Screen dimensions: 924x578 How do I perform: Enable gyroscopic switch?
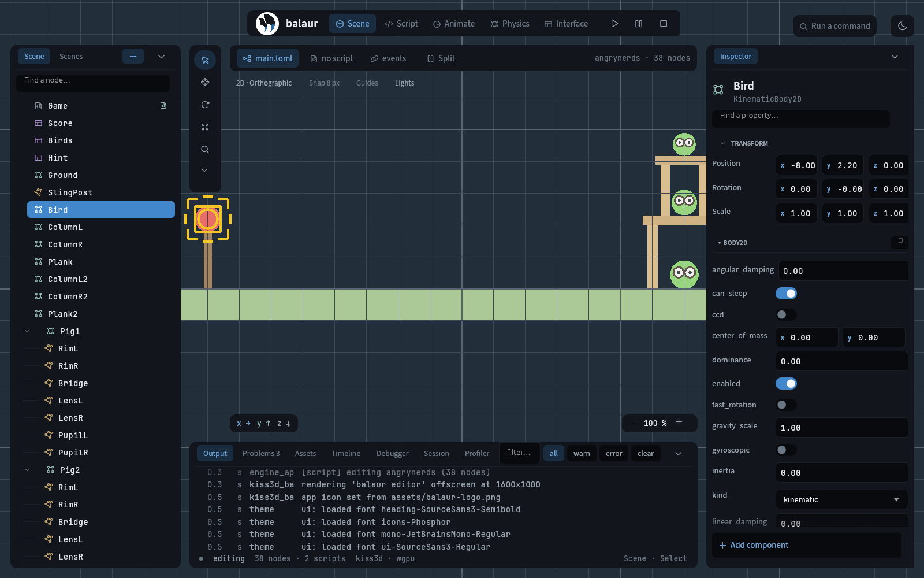(786, 450)
